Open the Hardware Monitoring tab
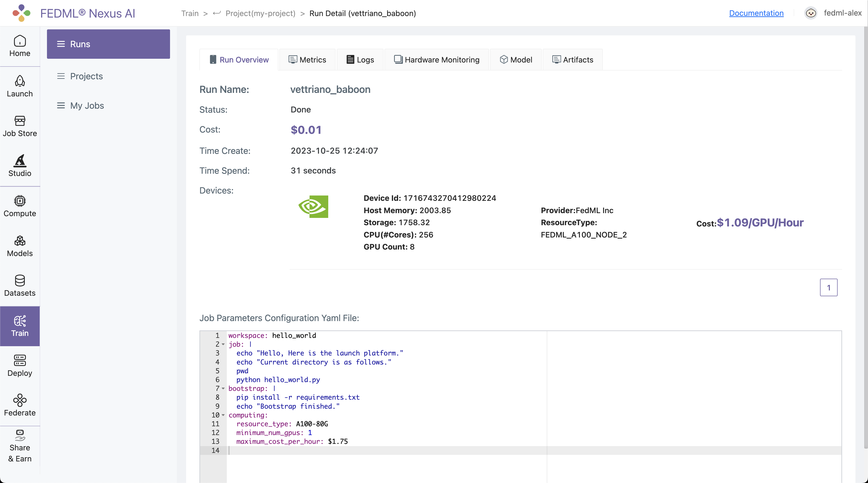 (437, 59)
